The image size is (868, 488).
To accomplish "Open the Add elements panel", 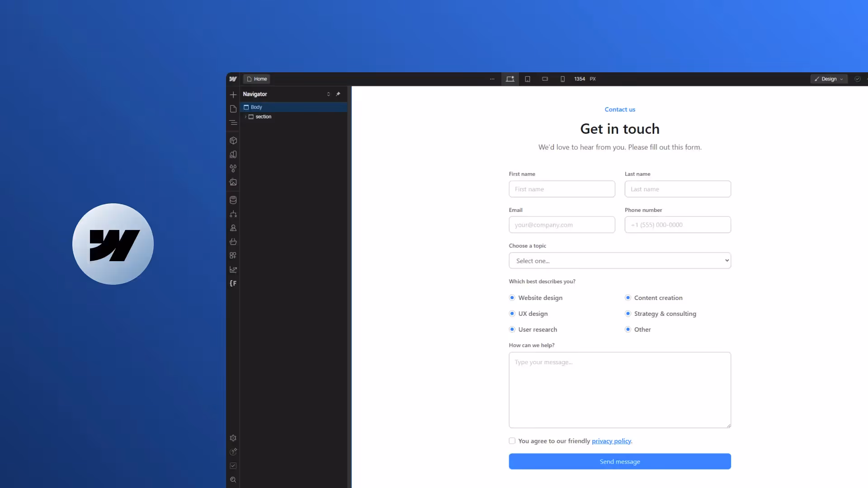I will [233, 94].
